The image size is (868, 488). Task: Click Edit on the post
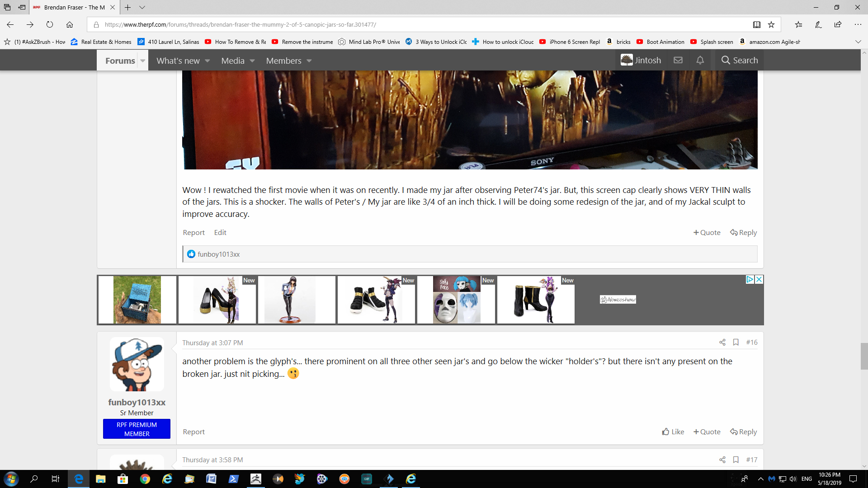(220, 232)
